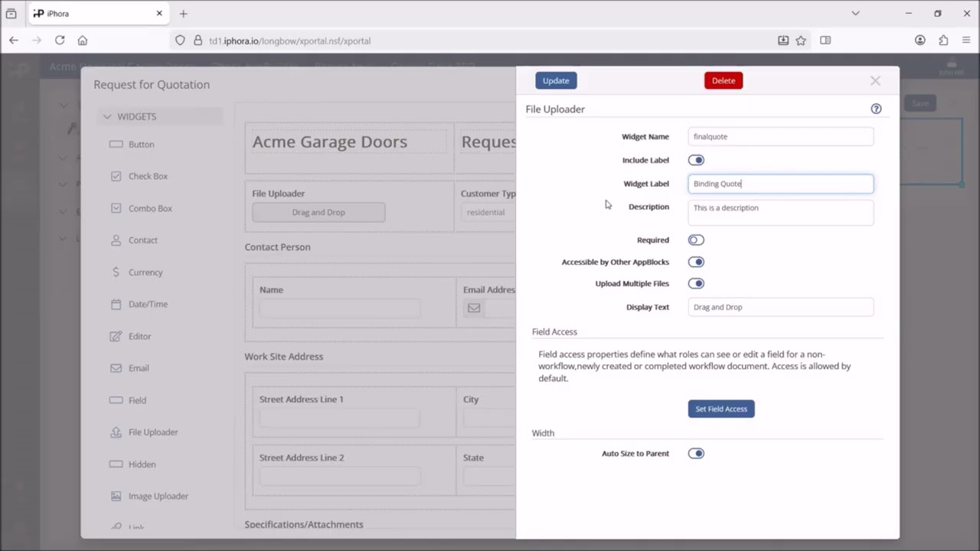Open browser account profile icon
This screenshot has width=980, height=551.
(920, 41)
